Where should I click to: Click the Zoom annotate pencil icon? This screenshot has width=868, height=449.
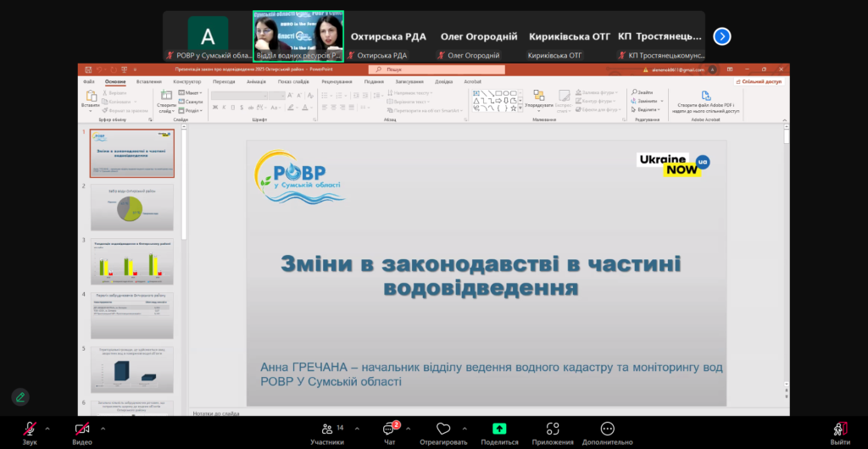(x=20, y=397)
